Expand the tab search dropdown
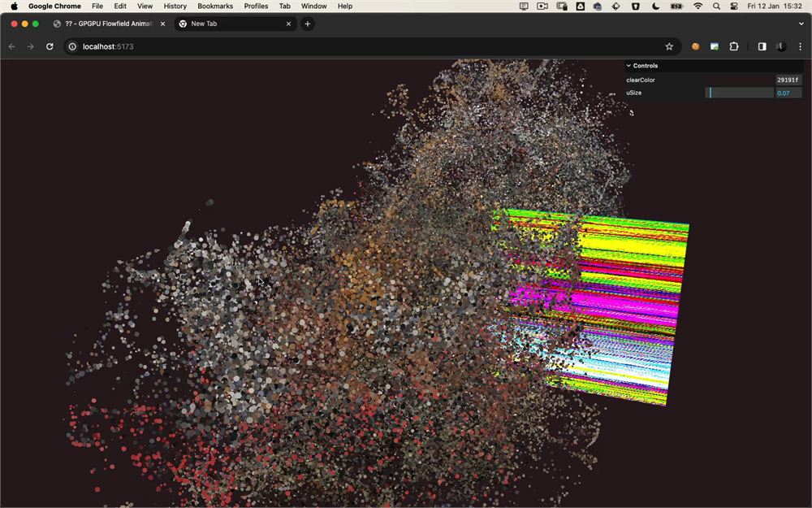 click(x=801, y=24)
